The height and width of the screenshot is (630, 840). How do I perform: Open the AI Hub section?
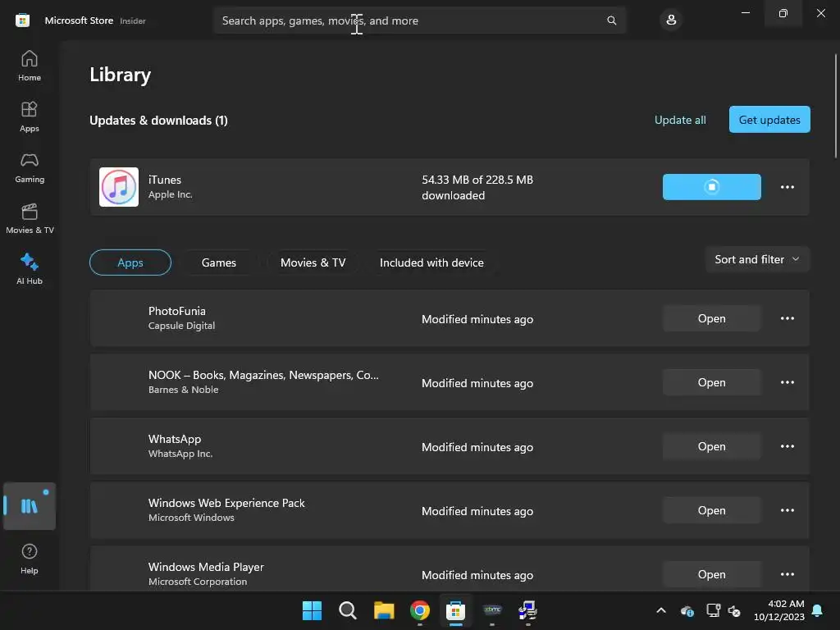[x=30, y=269]
